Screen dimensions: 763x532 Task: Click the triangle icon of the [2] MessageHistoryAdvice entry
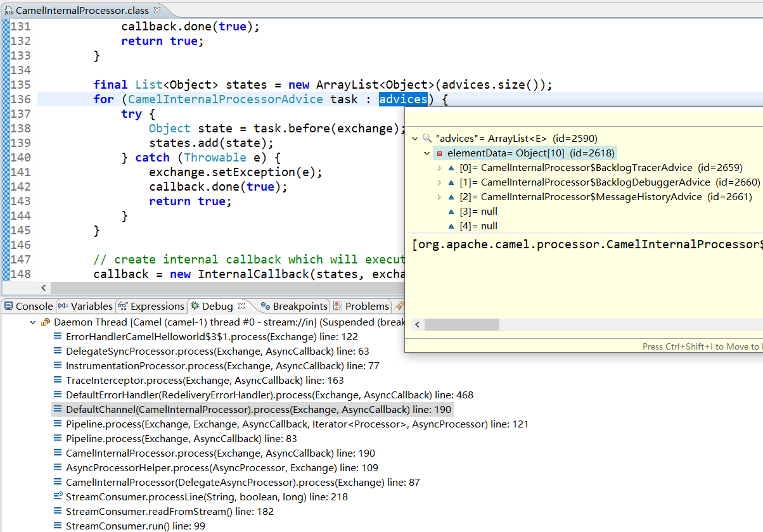click(451, 197)
